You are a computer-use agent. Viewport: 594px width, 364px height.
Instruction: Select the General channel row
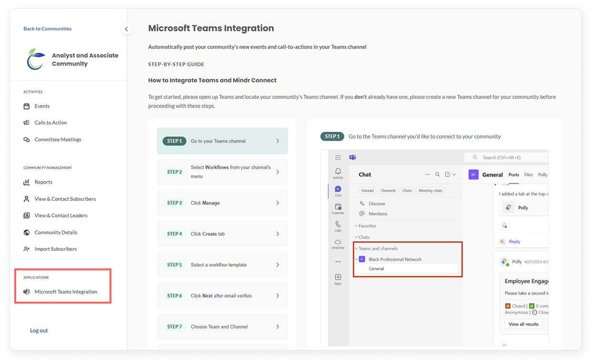pyautogui.click(x=406, y=269)
